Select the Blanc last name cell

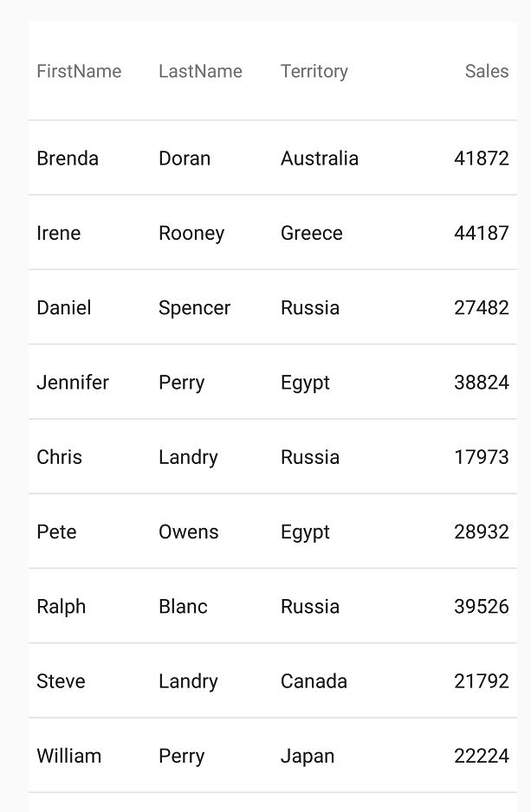click(183, 606)
